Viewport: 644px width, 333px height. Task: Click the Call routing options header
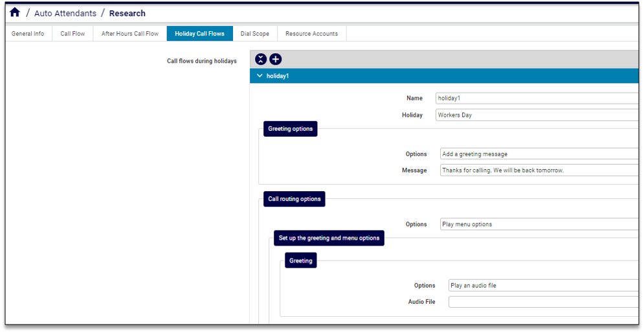click(x=294, y=199)
